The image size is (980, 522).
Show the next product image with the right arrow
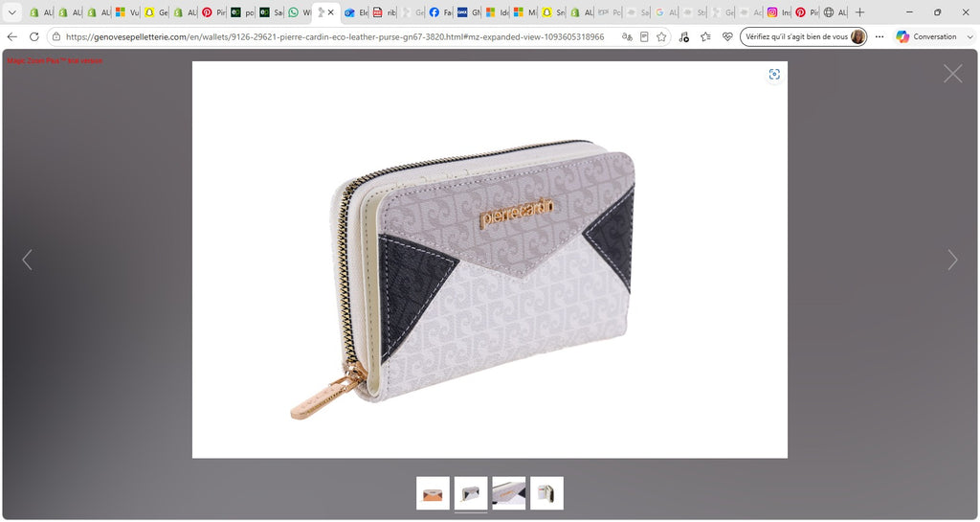952,261
